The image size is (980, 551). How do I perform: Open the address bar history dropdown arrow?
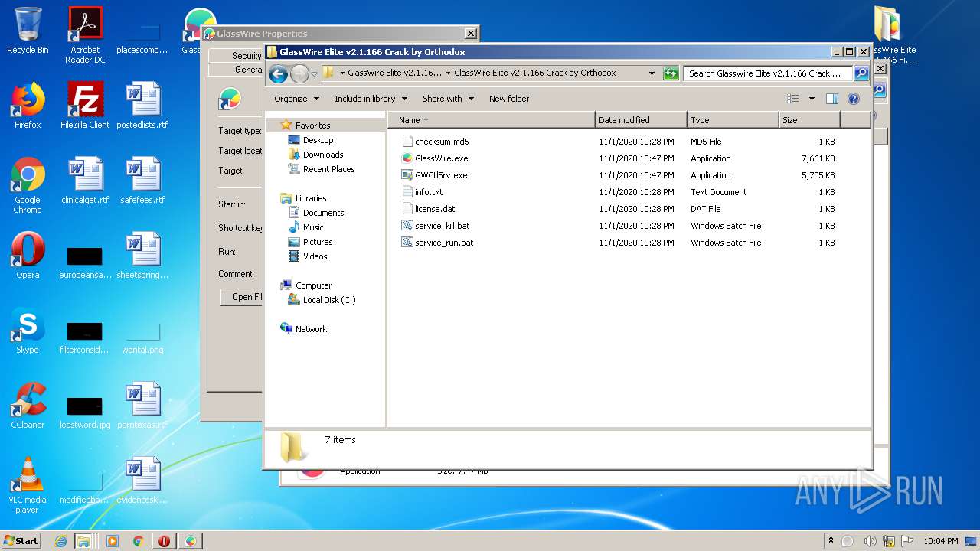(x=652, y=73)
